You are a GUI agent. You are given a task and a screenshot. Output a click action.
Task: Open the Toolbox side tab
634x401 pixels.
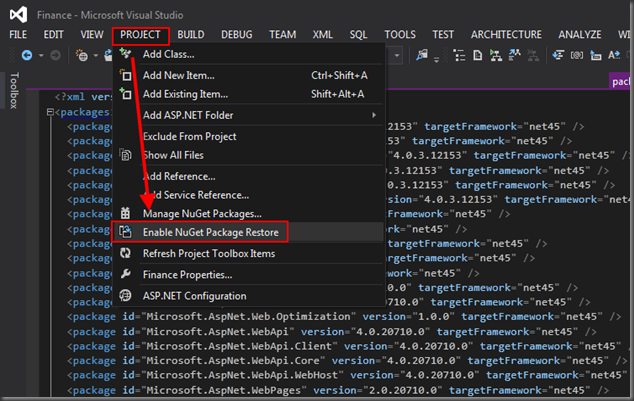click(x=14, y=90)
